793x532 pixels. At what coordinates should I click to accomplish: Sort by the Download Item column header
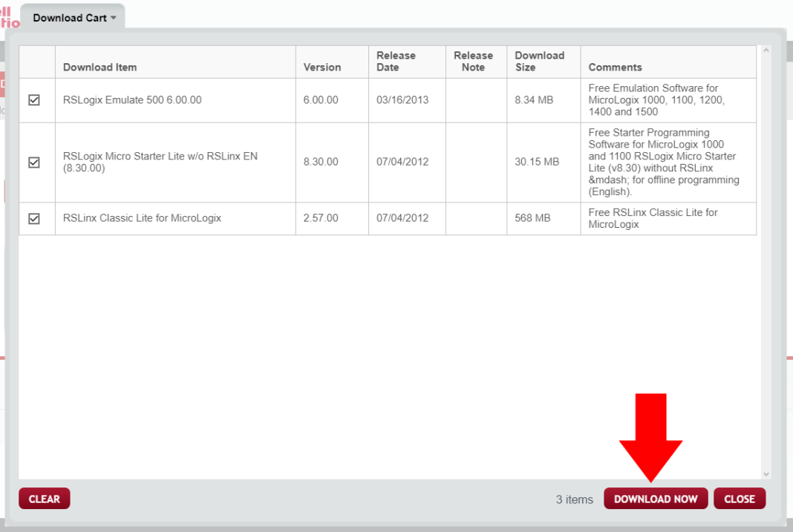pyautogui.click(x=100, y=67)
